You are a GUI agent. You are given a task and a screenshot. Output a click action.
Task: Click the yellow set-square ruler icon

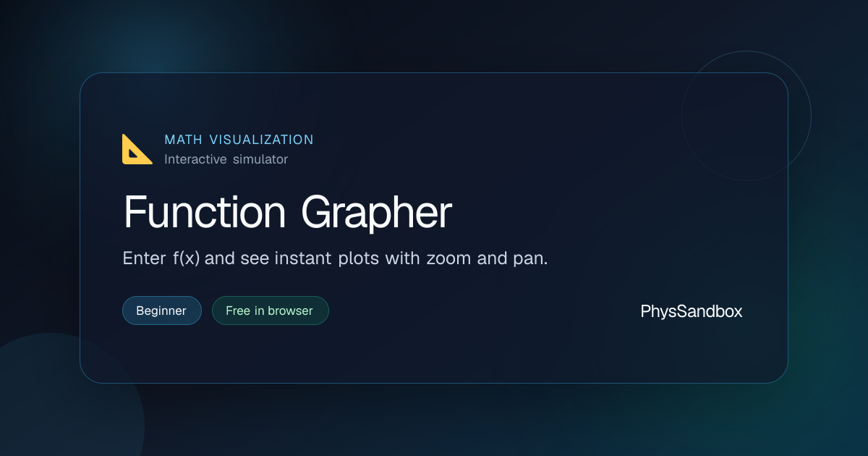tap(137, 149)
